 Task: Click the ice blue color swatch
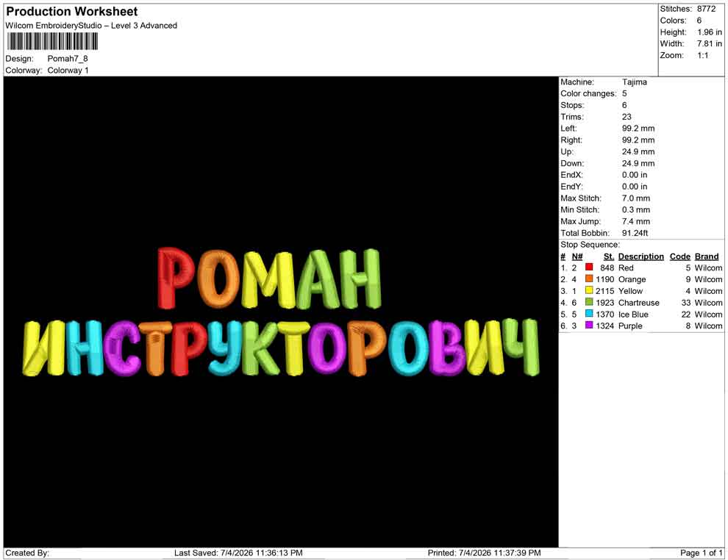coord(589,314)
